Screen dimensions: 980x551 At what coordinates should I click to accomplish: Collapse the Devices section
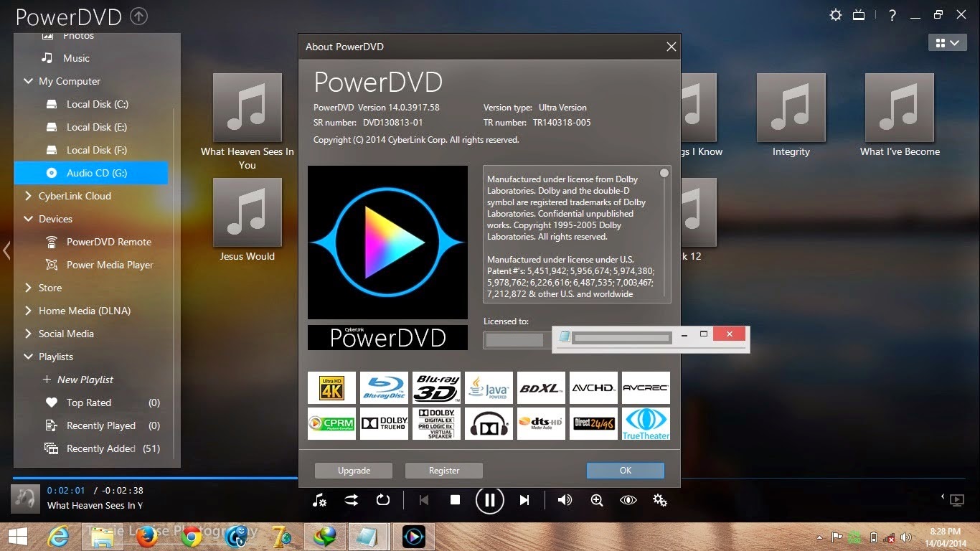point(29,219)
